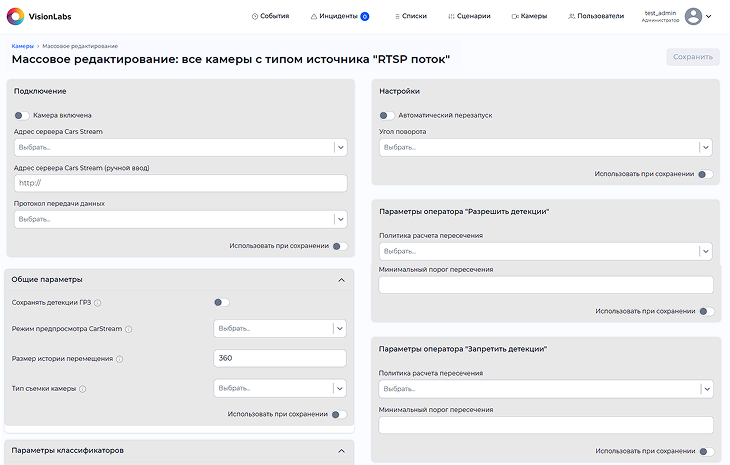Open the user avatar icon
Viewport: 730px width, 465px height.
click(693, 16)
